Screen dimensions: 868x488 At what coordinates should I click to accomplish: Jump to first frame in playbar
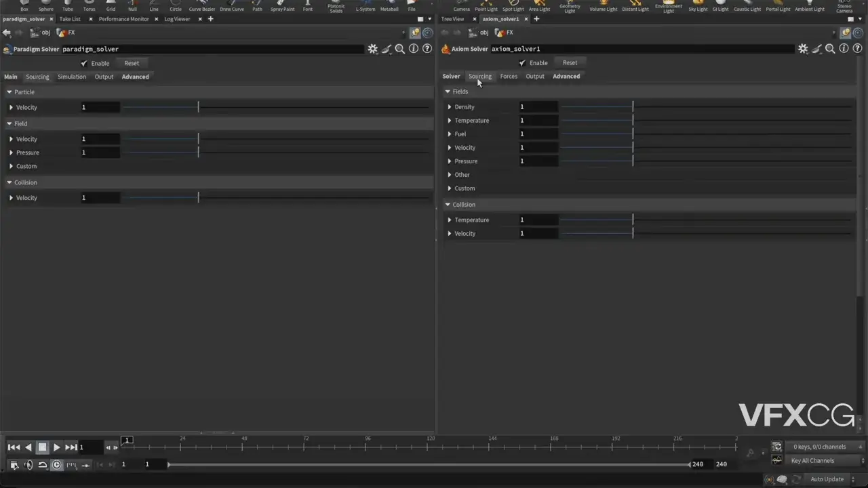click(14, 447)
